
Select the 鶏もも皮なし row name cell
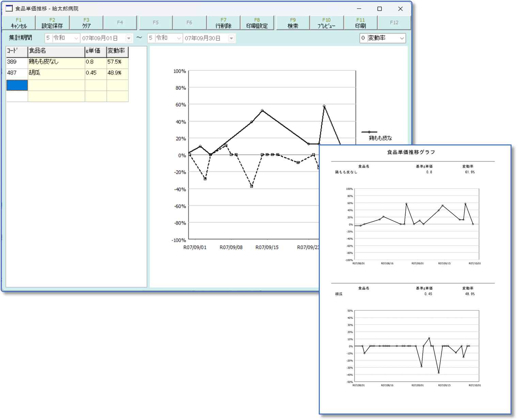tap(56, 62)
